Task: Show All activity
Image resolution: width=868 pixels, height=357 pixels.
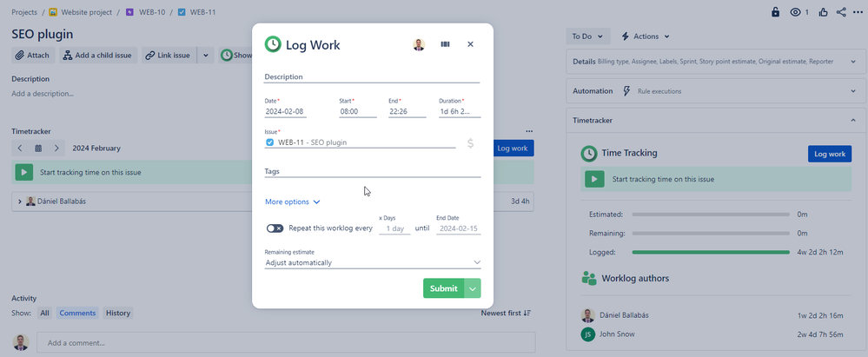Action: [45, 314]
